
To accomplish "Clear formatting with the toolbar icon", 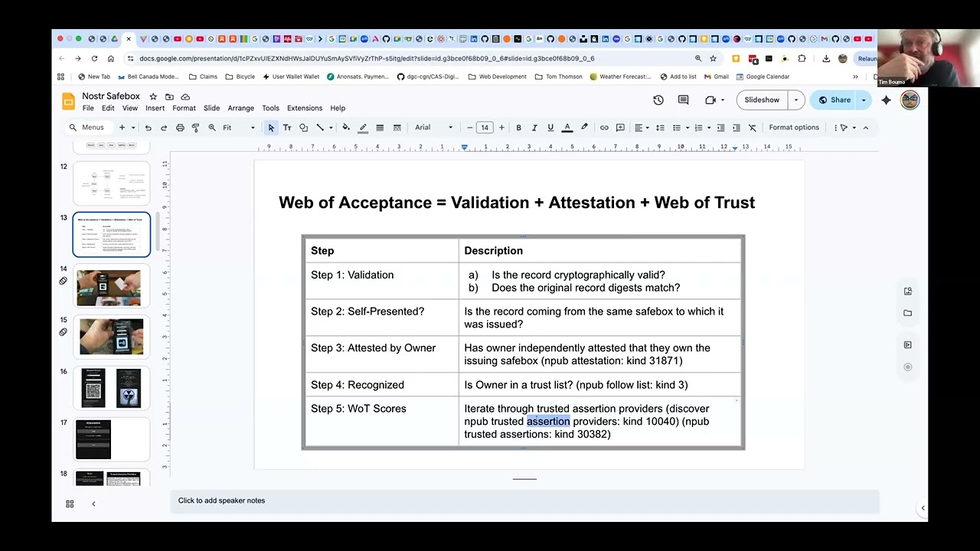I will click(x=753, y=128).
